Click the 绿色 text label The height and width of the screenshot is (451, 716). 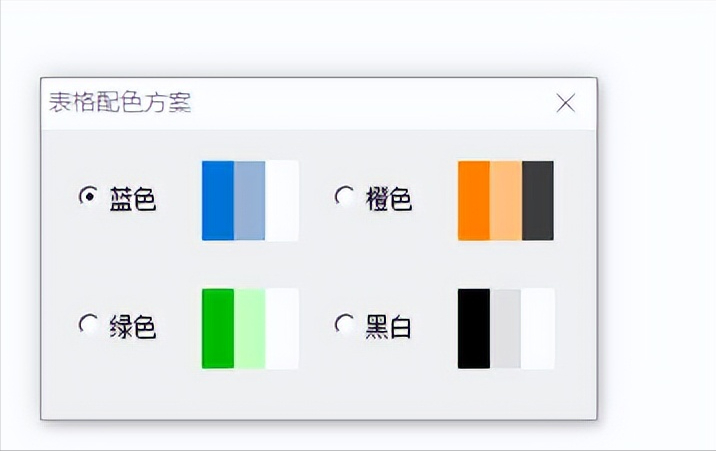(x=133, y=327)
